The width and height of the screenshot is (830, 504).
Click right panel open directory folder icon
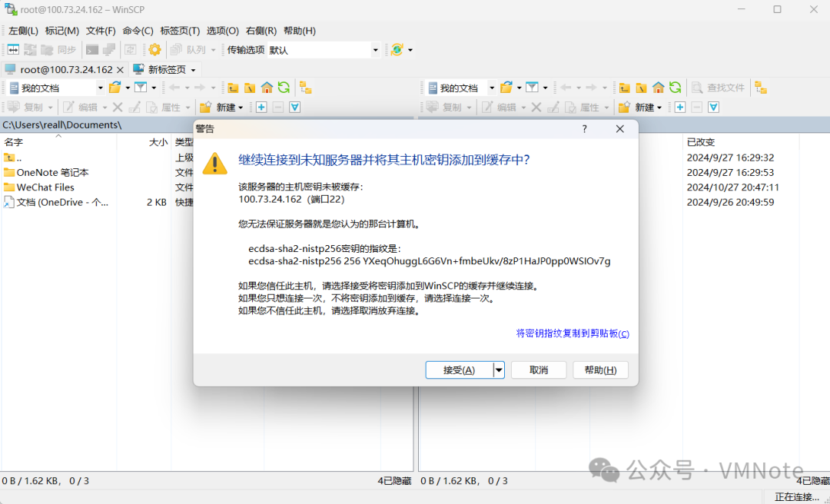(x=506, y=88)
